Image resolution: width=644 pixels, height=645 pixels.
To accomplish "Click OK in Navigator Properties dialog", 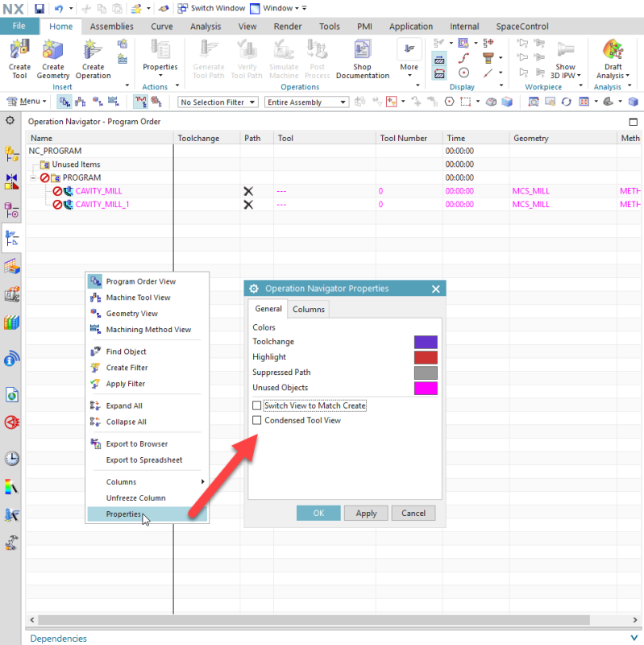I will pos(318,513).
